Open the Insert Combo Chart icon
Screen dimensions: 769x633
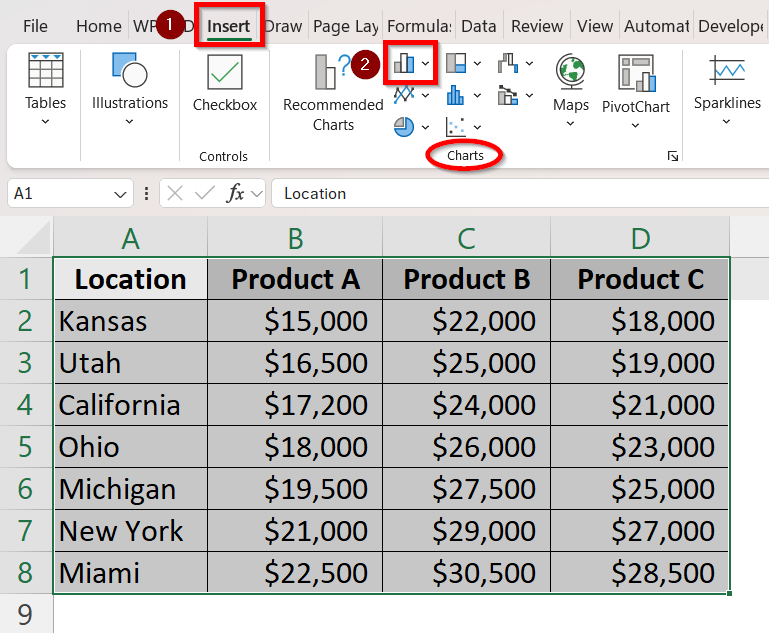(x=508, y=96)
